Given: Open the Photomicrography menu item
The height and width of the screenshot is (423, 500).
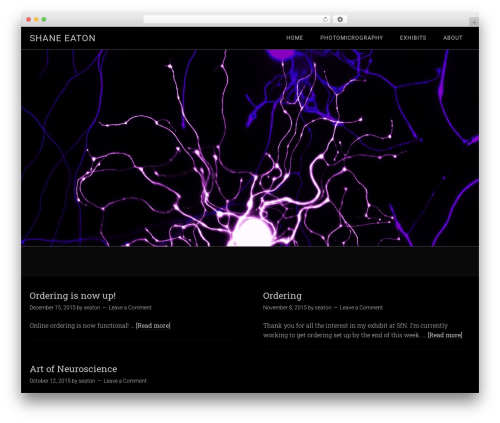Looking at the screenshot, I should pyautogui.click(x=351, y=38).
